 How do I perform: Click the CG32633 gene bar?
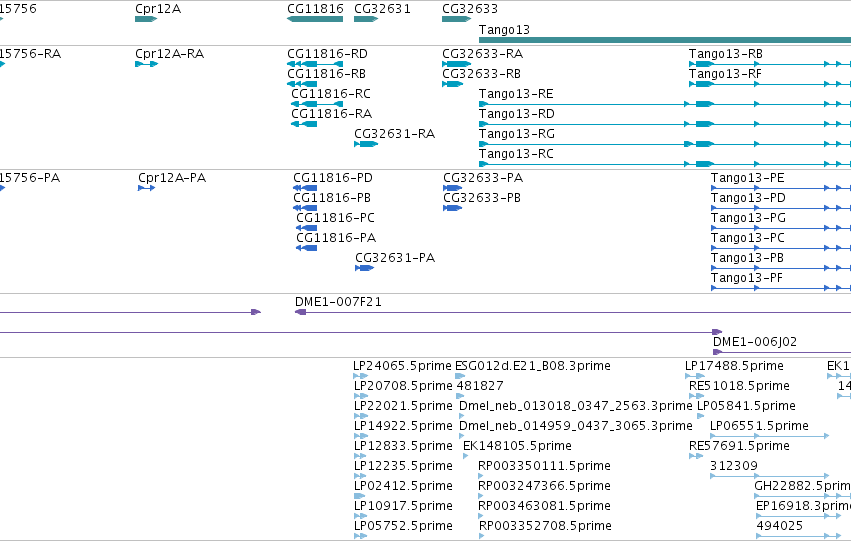[456, 19]
